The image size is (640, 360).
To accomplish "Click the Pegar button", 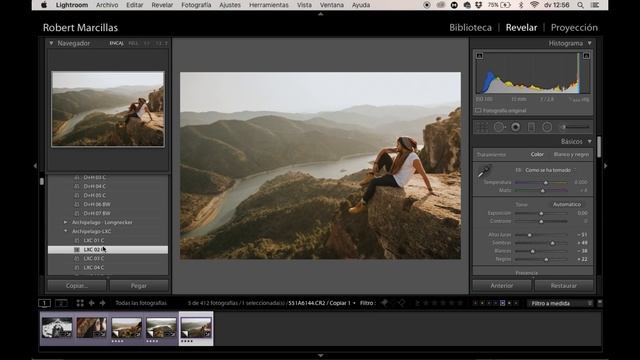I will tap(139, 286).
